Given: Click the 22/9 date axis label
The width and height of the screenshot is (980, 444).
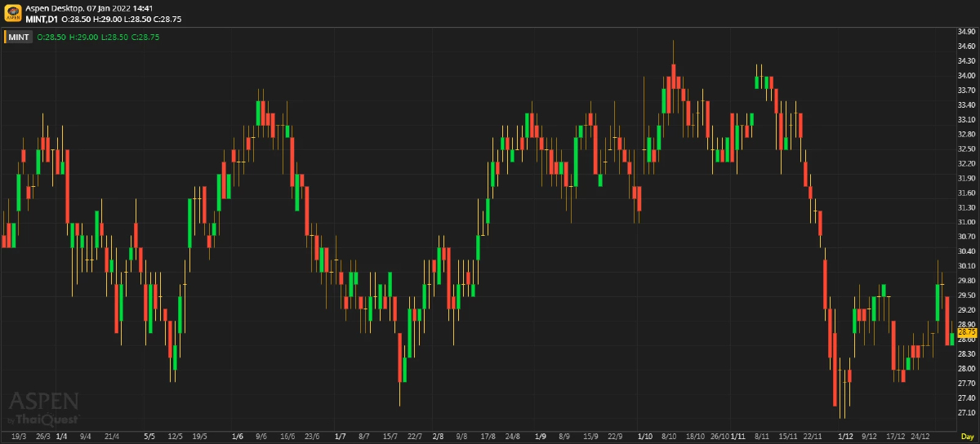Looking at the screenshot, I should tap(615, 437).
